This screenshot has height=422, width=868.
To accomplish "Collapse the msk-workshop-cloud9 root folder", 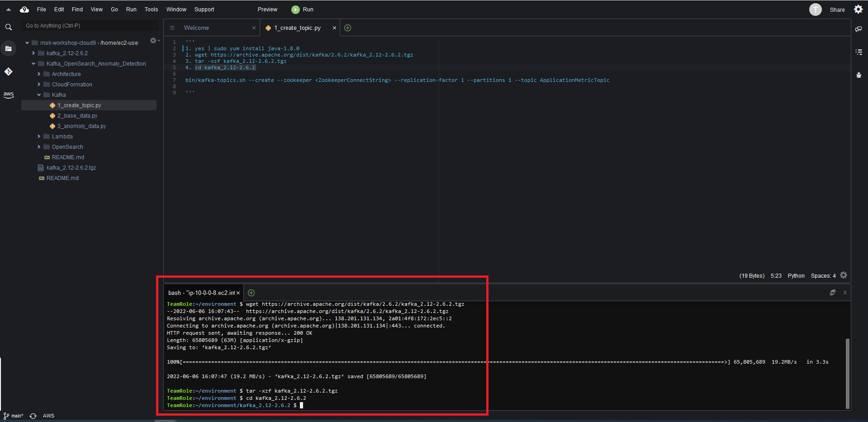I will point(27,43).
